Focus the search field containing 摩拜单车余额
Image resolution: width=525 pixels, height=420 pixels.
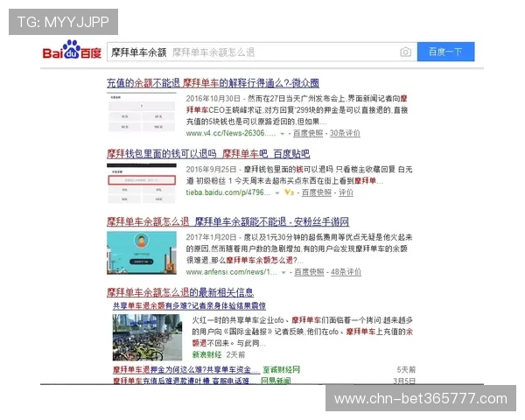click(x=262, y=52)
